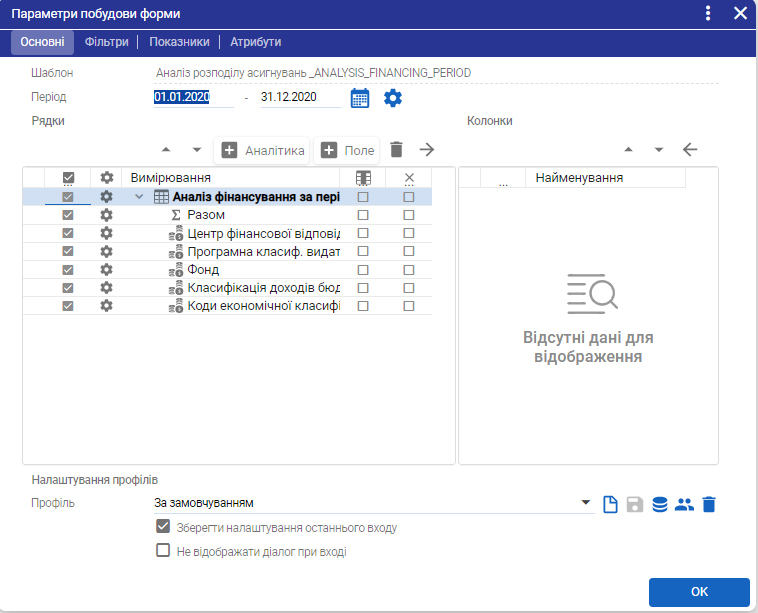The height and width of the screenshot is (613, 758).
Task: Collapse 'Аналіз фінансування' tree node
Action: coord(140,197)
